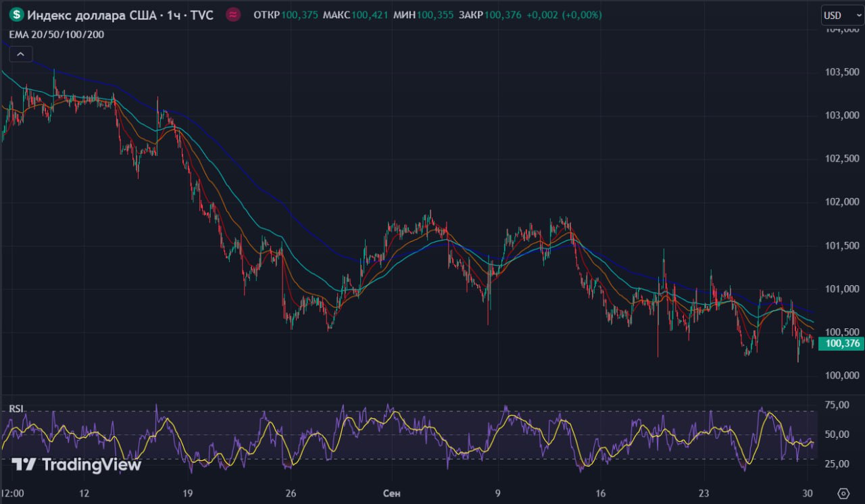Click the date 30 on time axis

pos(808,493)
